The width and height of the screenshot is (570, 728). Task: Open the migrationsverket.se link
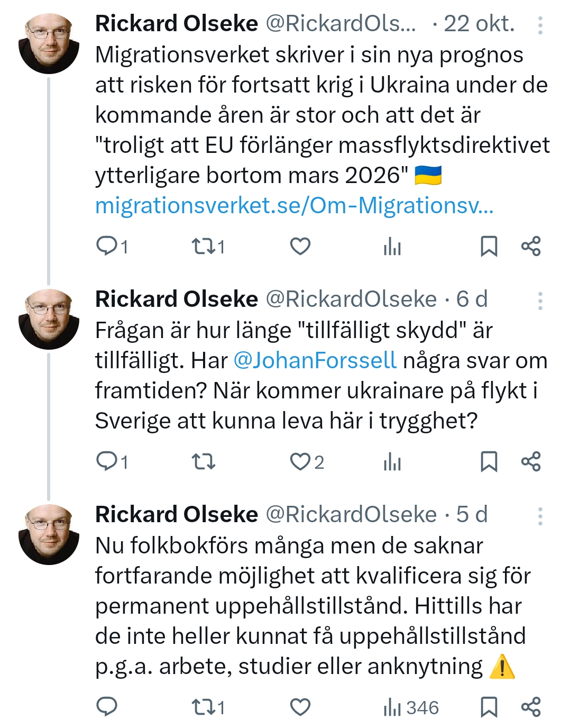294,206
